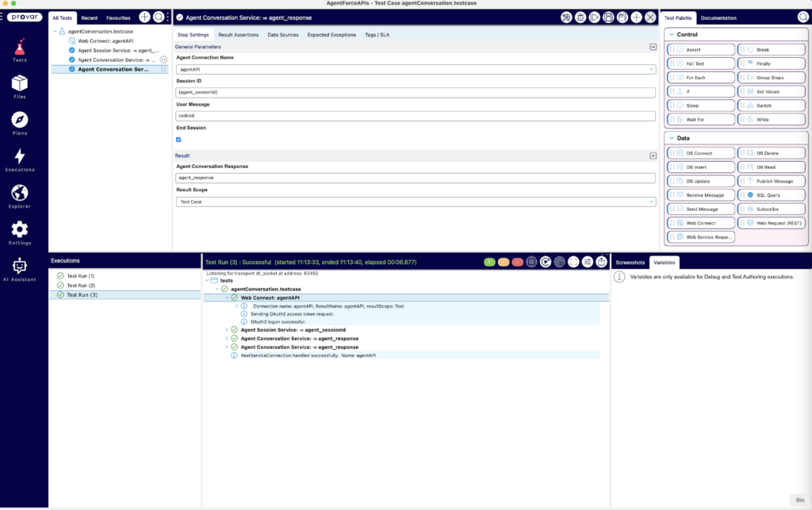Click the export icon in test run toolbar

point(601,262)
